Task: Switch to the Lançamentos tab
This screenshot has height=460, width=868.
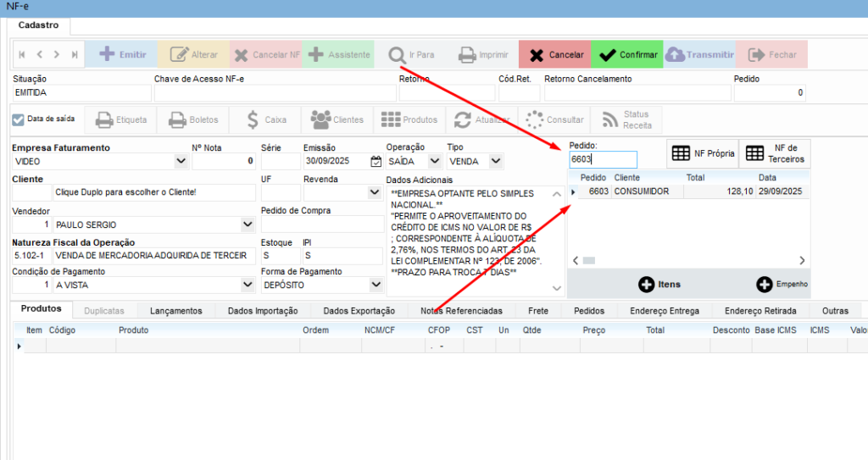Action: click(x=175, y=311)
